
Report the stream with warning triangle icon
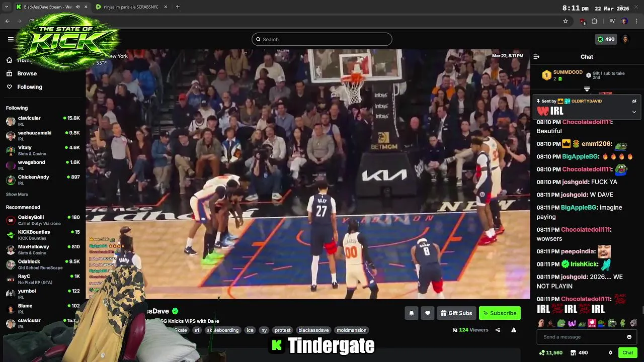click(514, 330)
